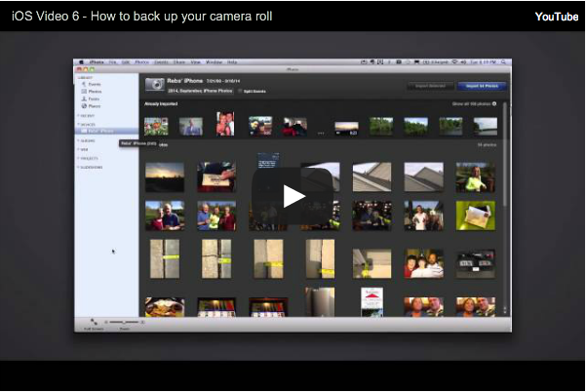Click the zoom-out icon beside slider
The height and width of the screenshot is (392, 586).
pyautogui.click(x=106, y=322)
